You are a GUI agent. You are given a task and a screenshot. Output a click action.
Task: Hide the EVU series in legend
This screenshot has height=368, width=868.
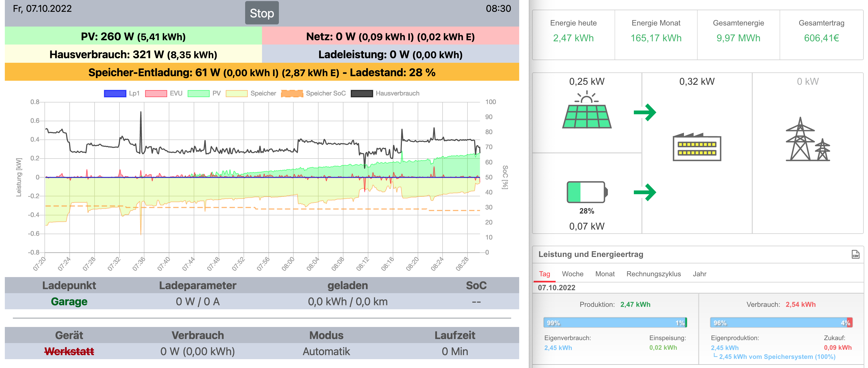156,93
